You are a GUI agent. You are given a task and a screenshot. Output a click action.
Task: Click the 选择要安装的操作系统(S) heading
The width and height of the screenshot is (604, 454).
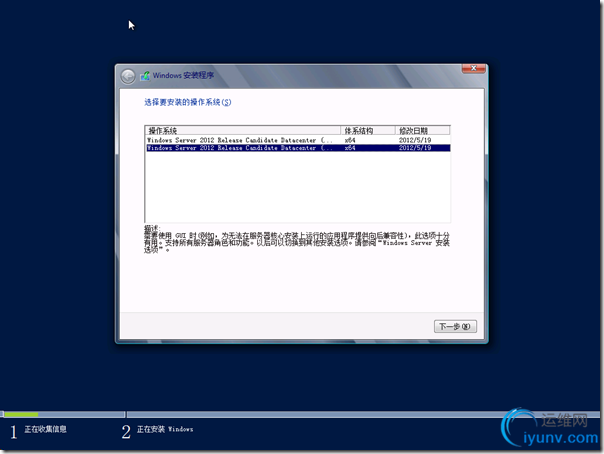coord(188,102)
